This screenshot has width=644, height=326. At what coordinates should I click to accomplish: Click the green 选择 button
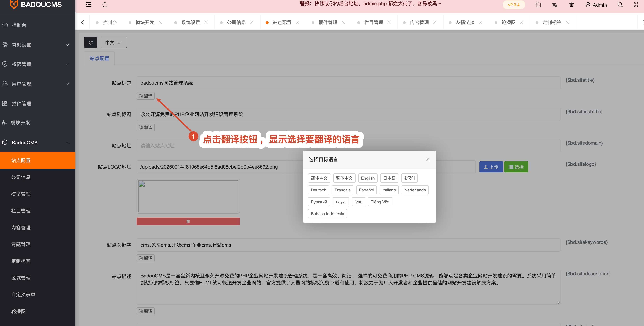[516, 167]
